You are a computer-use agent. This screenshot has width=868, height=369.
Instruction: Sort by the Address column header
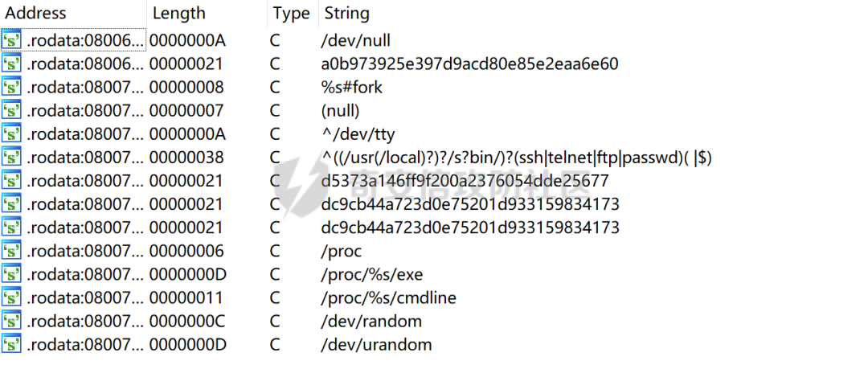(35, 13)
